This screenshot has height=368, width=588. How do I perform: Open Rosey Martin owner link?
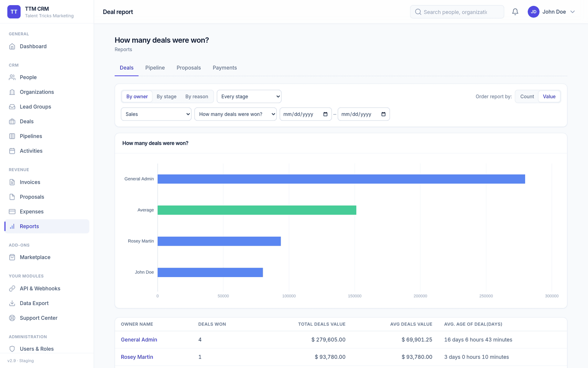[137, 357]
